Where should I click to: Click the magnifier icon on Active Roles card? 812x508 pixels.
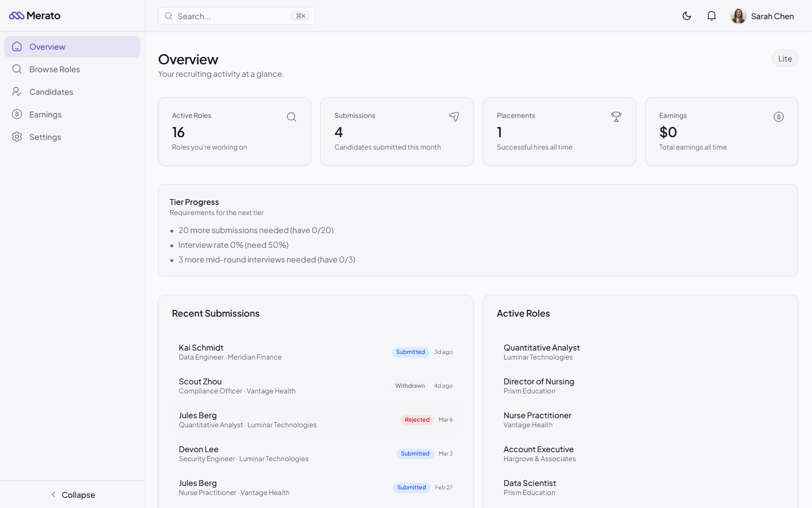click(x=292, y=117)
